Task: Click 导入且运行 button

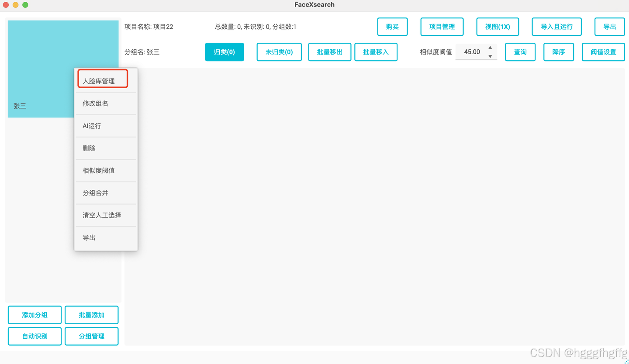Action: (556, 27)
